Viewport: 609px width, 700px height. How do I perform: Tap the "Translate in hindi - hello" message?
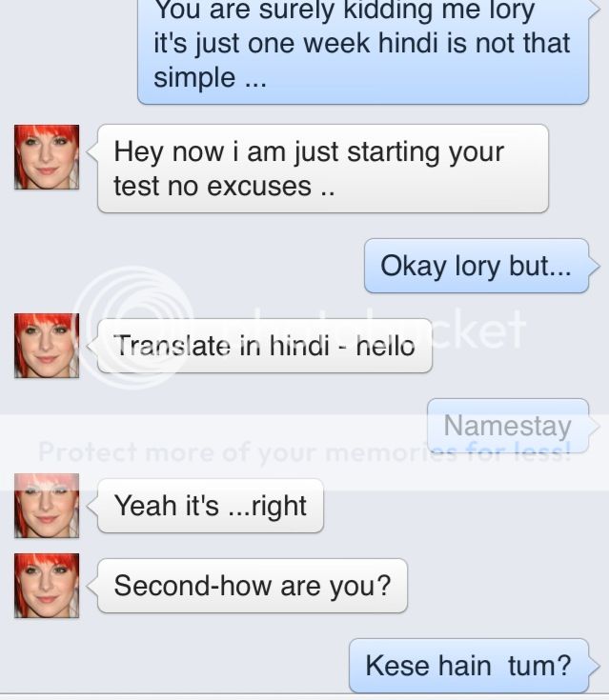[264, 345]
